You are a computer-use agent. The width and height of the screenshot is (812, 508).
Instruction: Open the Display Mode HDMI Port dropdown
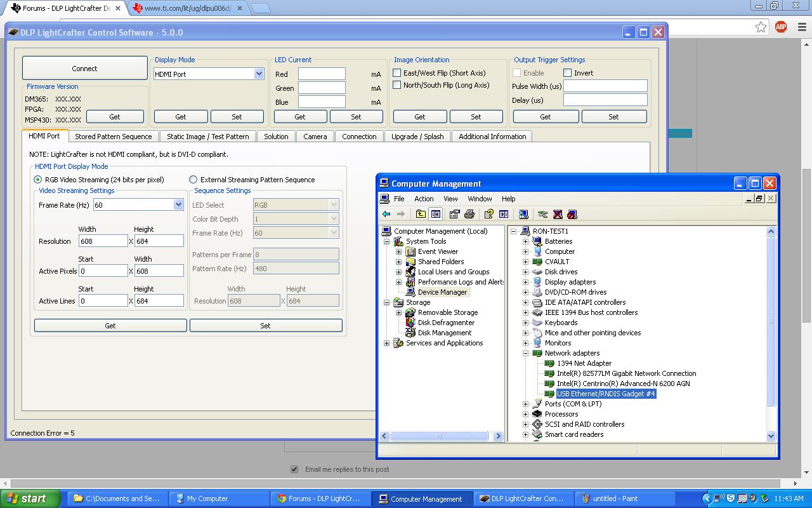[x=259, y=74]
